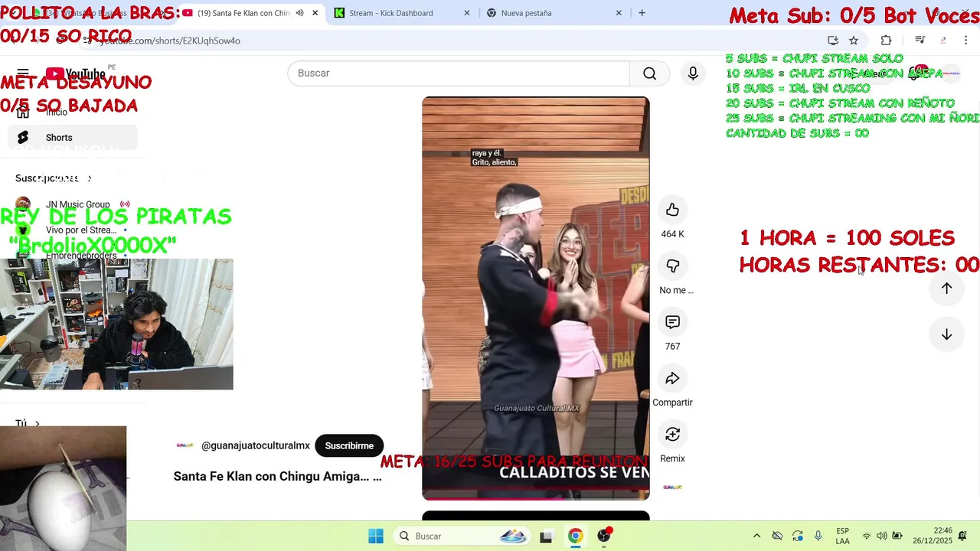Open the clock showing 22:46

(932, 536)
